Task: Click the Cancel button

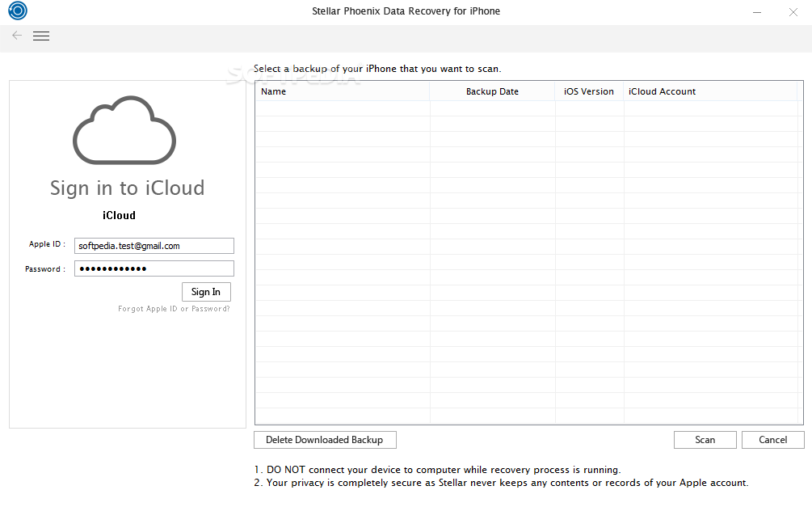Action: coord(772,440)
